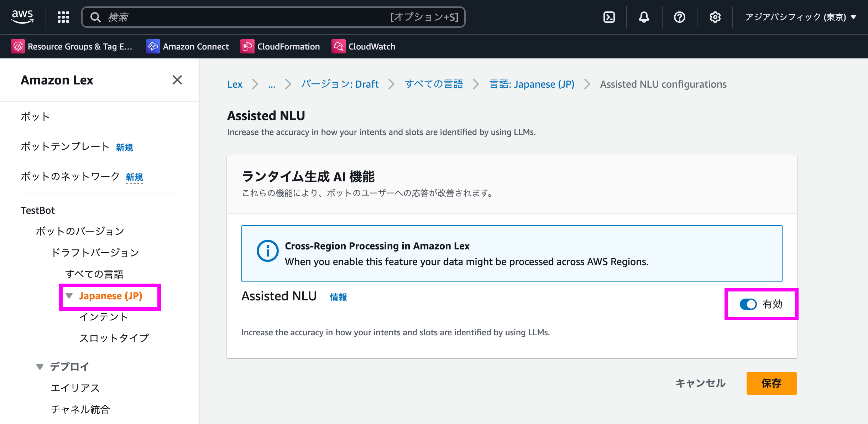Screen dimensions: 868x424
Task: Open the settings gear icon
Action: 715,17
